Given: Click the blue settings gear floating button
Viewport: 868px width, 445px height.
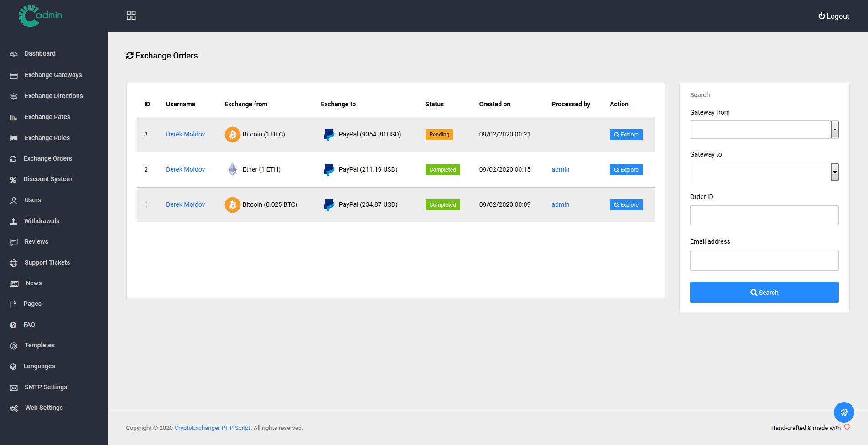Looking at the screenshot, I should pyautogui.click(x=843, y=412).
